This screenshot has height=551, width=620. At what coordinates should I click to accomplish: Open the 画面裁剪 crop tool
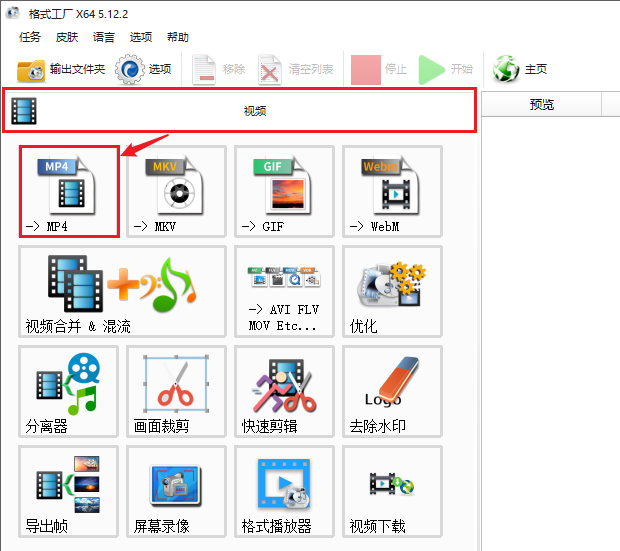tap(176, 392)
